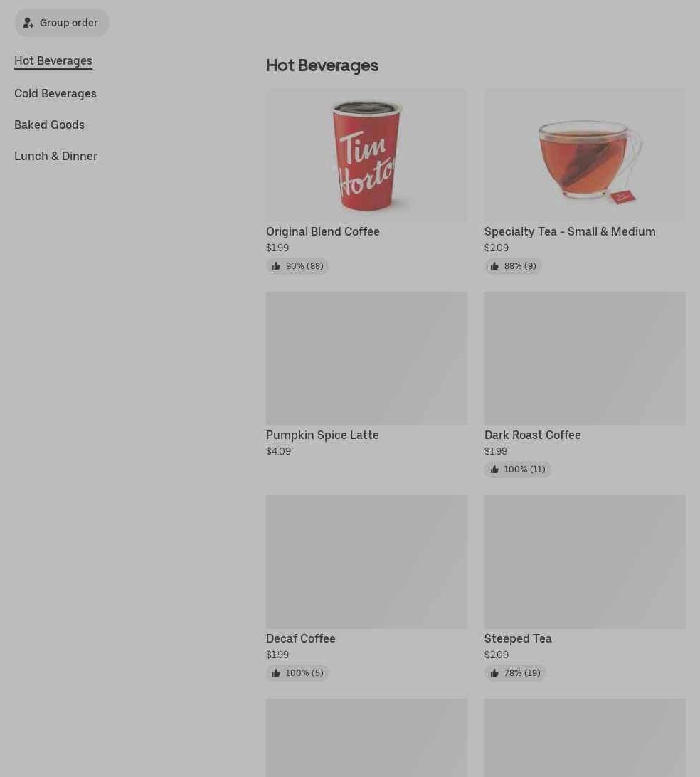Click the 90% (88) rating badge

point(297,266)
